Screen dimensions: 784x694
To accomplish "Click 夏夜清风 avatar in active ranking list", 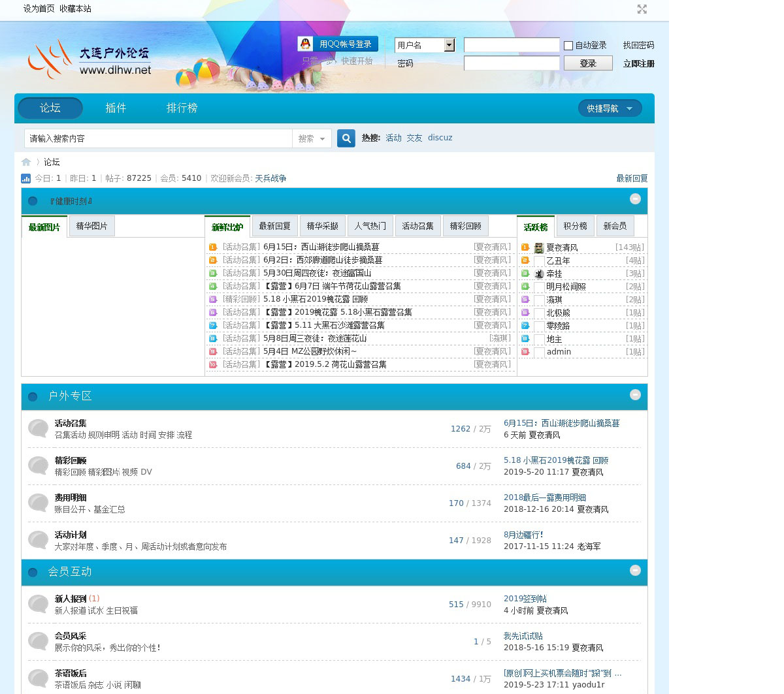I will coord(539,248).
